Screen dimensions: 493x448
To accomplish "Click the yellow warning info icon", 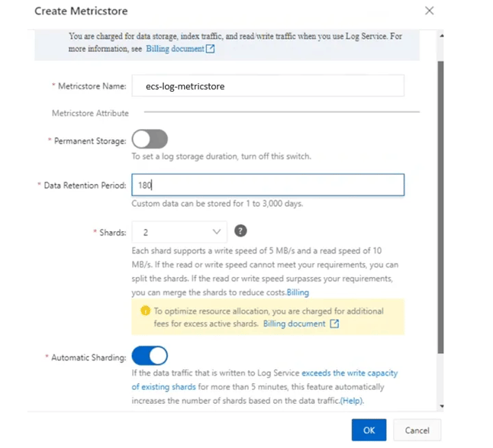I will (145, 311).
